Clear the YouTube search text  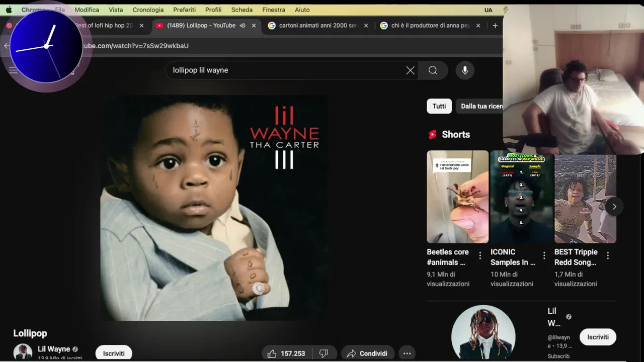411,70
